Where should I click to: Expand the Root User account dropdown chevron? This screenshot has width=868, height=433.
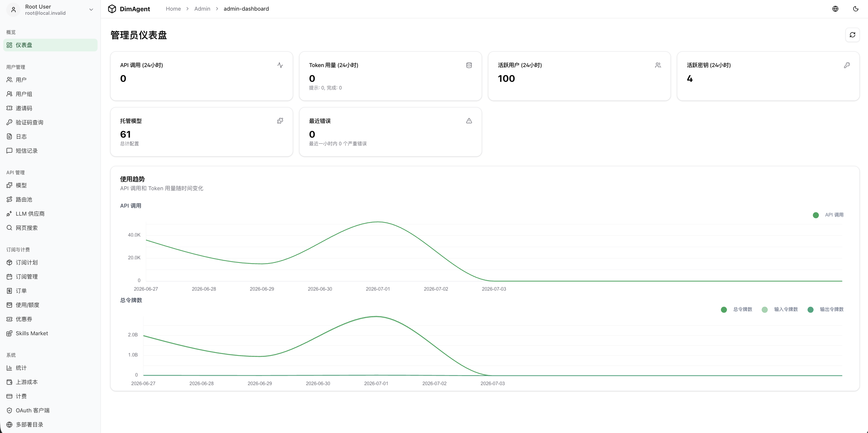[91, 9]
